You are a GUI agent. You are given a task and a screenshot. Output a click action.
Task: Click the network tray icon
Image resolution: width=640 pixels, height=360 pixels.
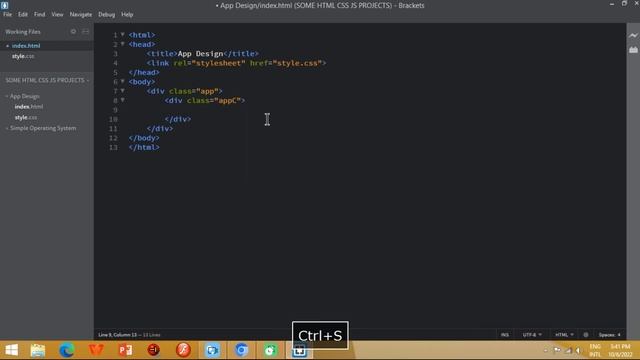pyautogui.click(x=569, y=350)
